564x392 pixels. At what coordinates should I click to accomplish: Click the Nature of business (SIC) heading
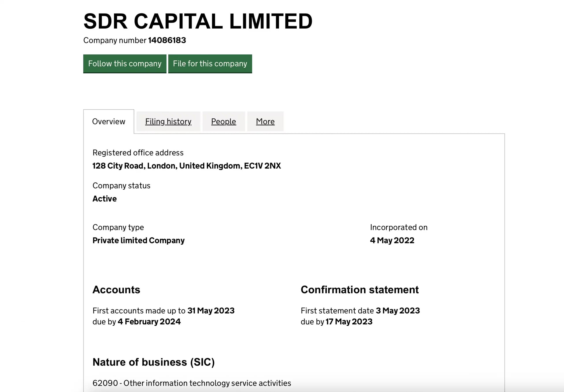(154, 362)
